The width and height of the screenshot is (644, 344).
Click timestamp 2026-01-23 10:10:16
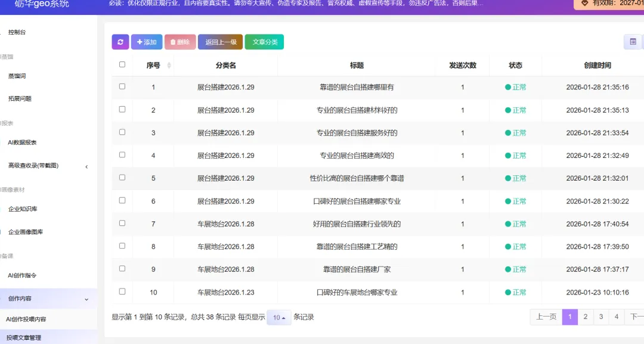[597, 292]
